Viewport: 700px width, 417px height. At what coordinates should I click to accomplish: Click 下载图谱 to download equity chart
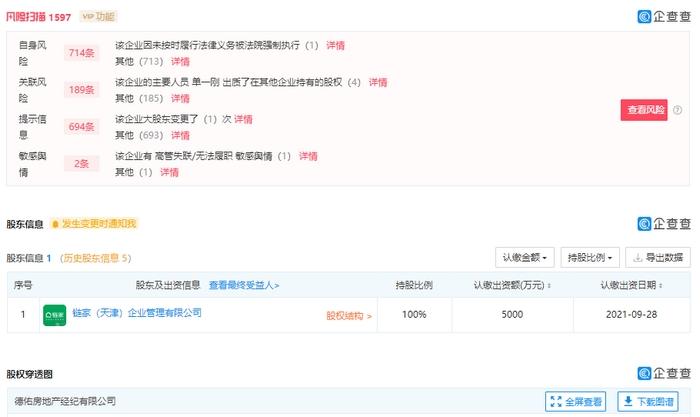pyautogui.click(x=648, y=402)
